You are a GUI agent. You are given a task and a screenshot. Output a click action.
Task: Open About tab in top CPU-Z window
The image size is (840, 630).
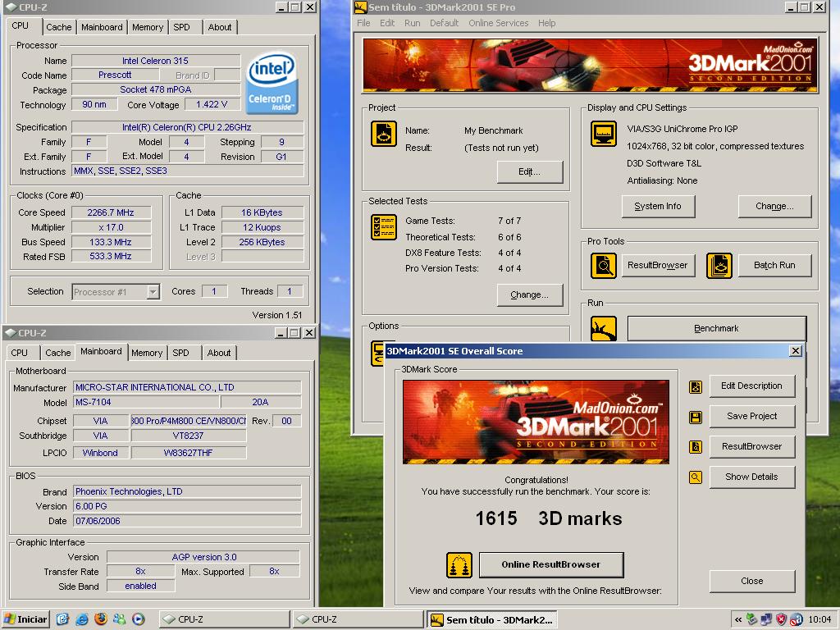click(220, 27)
